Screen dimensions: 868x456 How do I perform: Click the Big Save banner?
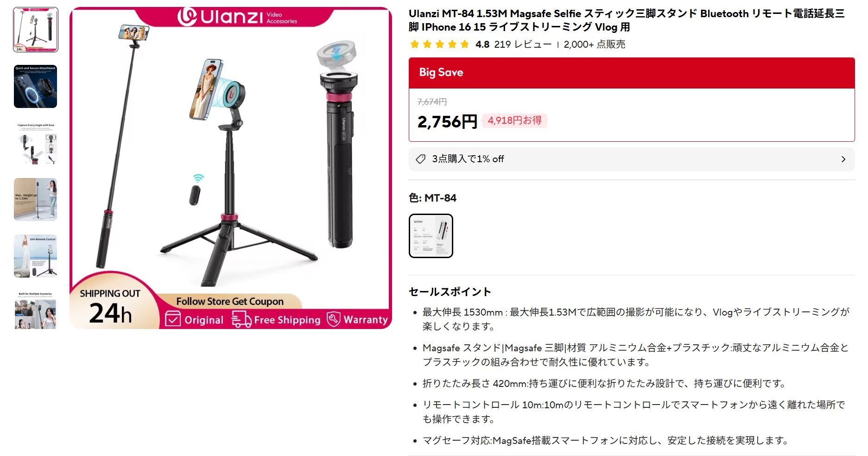click(632, 73)
